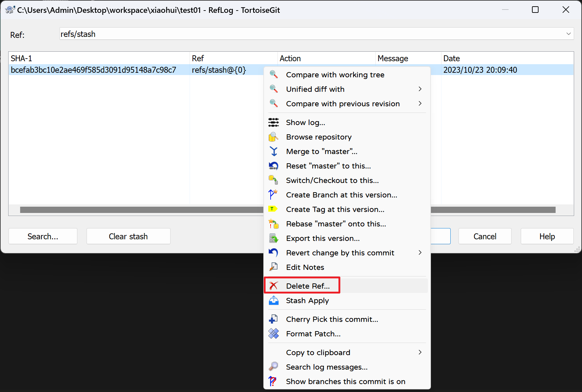Click the TortoiseGit title bar icon
Image resolution: width=582 pixels, height=392 pixels.
pyautogui.click(x=10, y=10)
